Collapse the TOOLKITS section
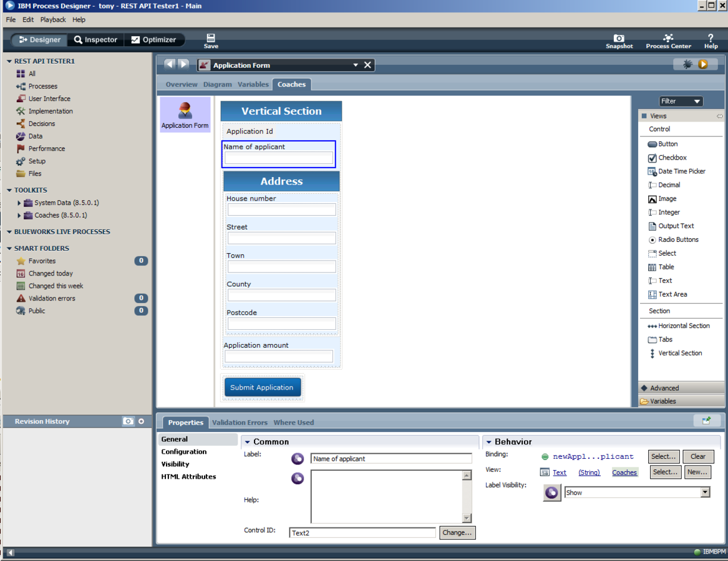The image size is (728, 561). click(9, 190)
